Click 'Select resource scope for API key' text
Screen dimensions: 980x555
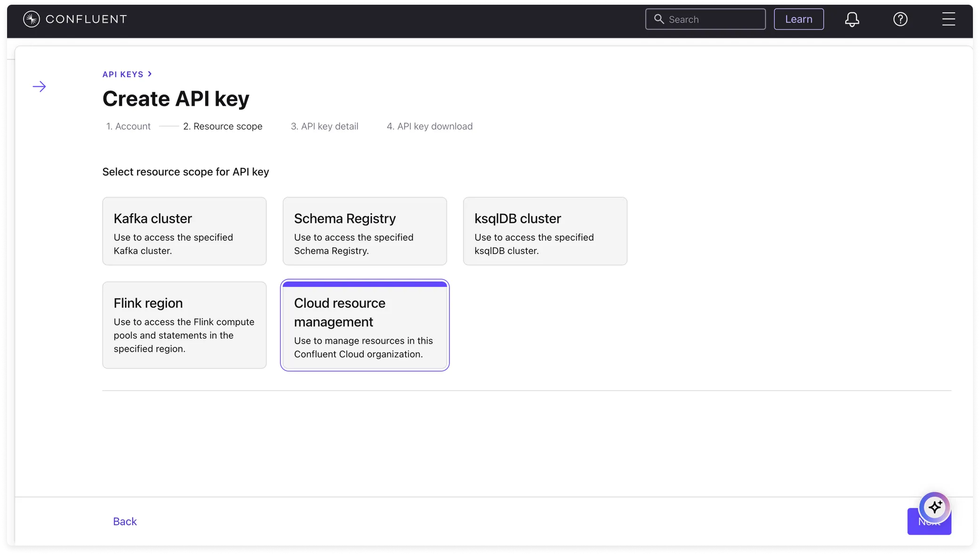point(186,172)
